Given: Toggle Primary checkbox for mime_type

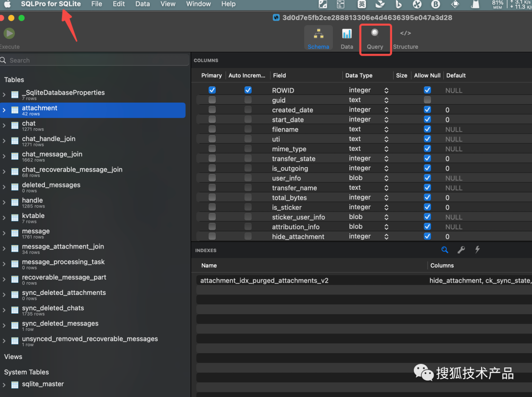Looking at the screenshot, I should tap(212, 148).
